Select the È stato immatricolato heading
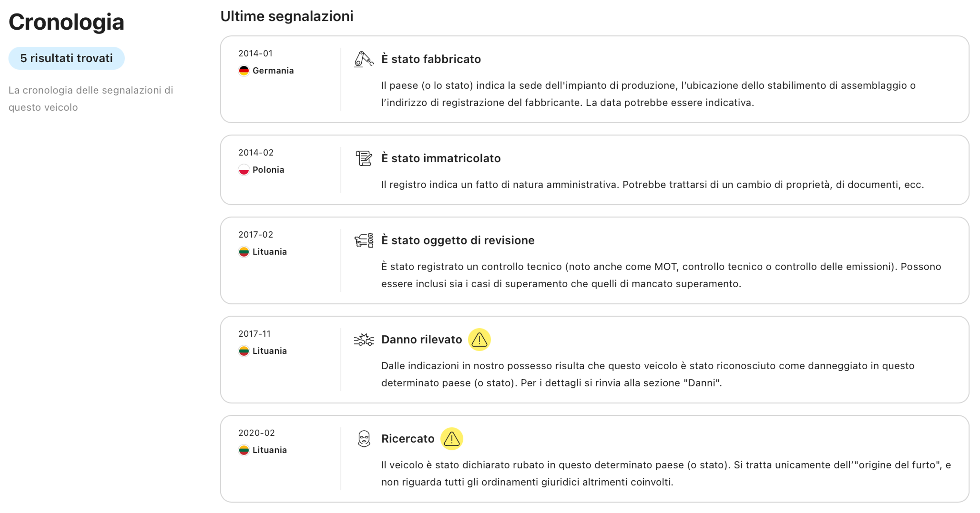 [441, 158]
